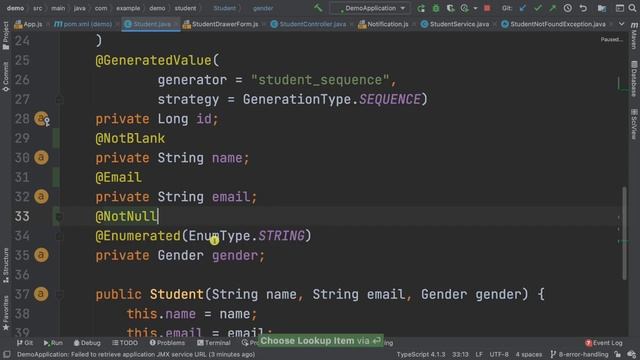This screenshot has height=360, width=640.
Task: Click the Rollback undo arrow icon
Action: point(583,8)
